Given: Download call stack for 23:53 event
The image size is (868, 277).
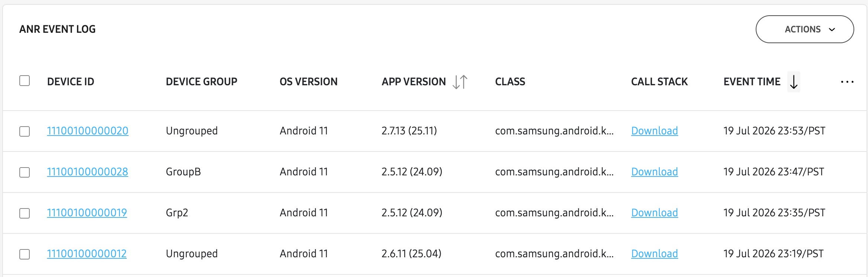Looking at the screenshot, I should pos(655,131).
